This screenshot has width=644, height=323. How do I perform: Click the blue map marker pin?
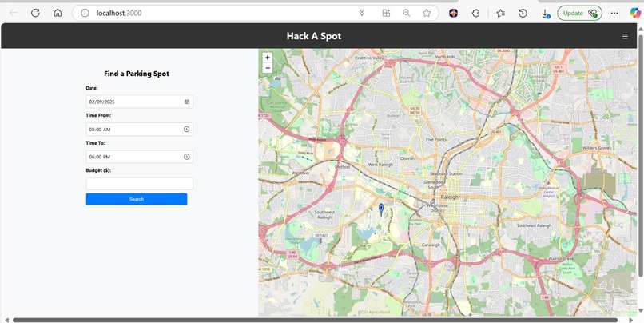tap(381, 209)
